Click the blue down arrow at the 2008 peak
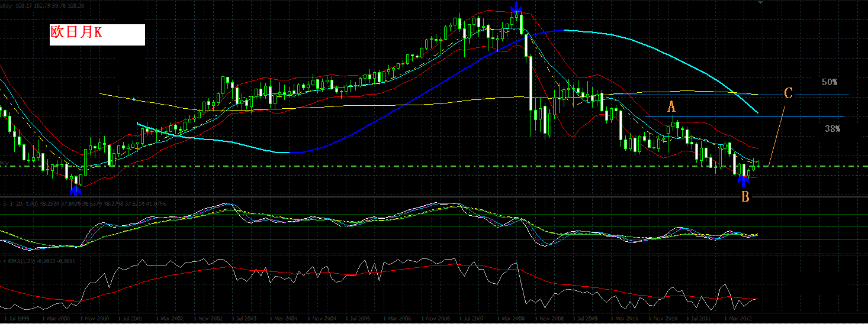 pos(517,8)
